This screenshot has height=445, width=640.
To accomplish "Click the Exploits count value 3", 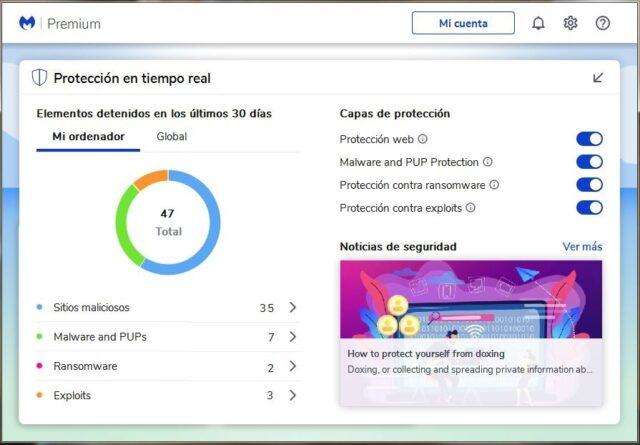I will (270, 395).
